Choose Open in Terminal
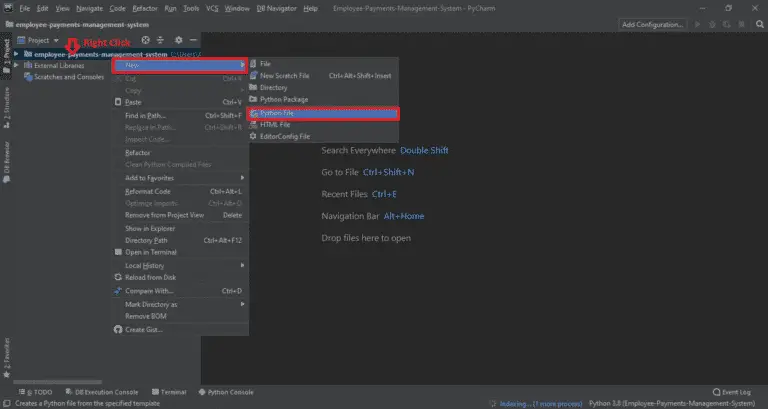 pyautogui.click(x=180, y=252)
